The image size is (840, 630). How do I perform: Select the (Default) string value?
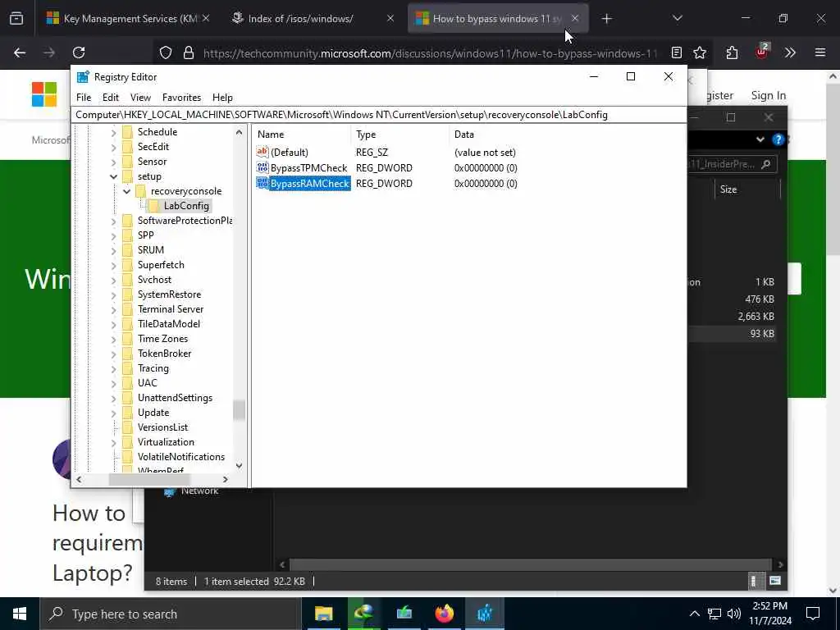290,152
